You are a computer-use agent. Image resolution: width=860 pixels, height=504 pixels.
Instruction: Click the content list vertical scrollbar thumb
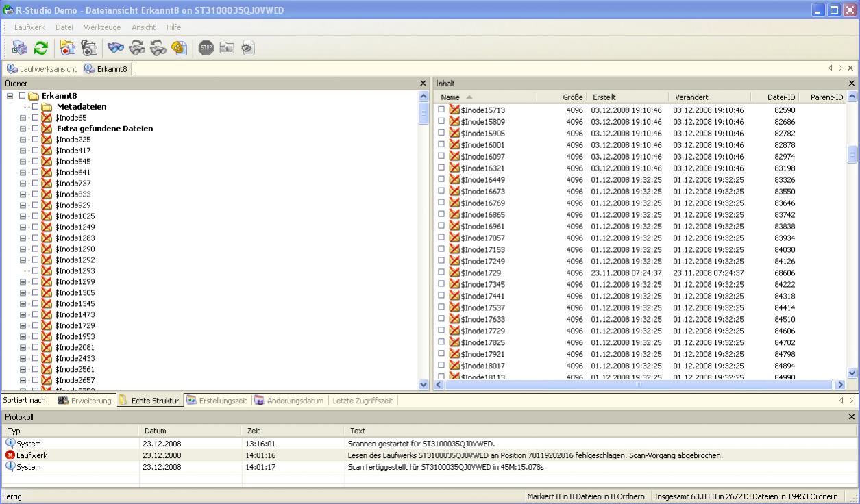852,154
